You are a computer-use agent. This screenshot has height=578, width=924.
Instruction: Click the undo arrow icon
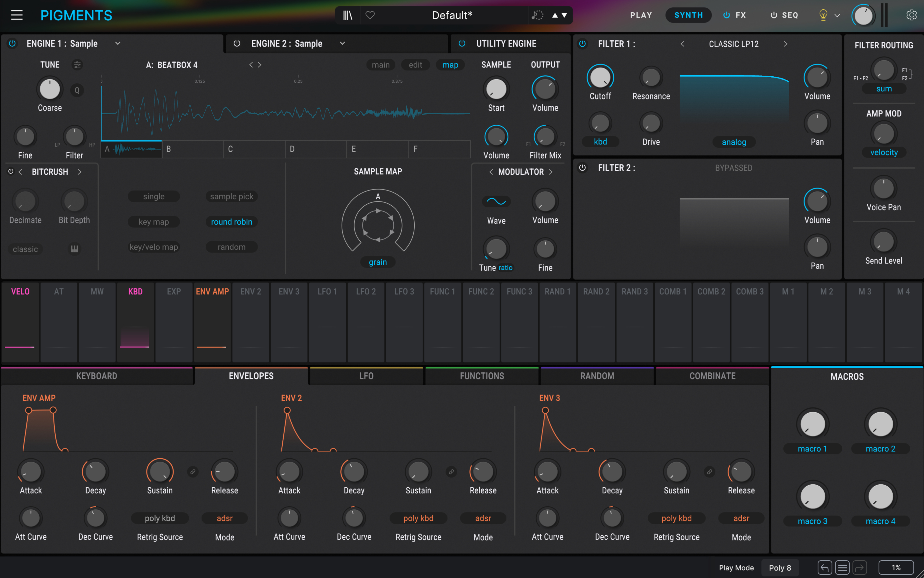pos(825,568)
